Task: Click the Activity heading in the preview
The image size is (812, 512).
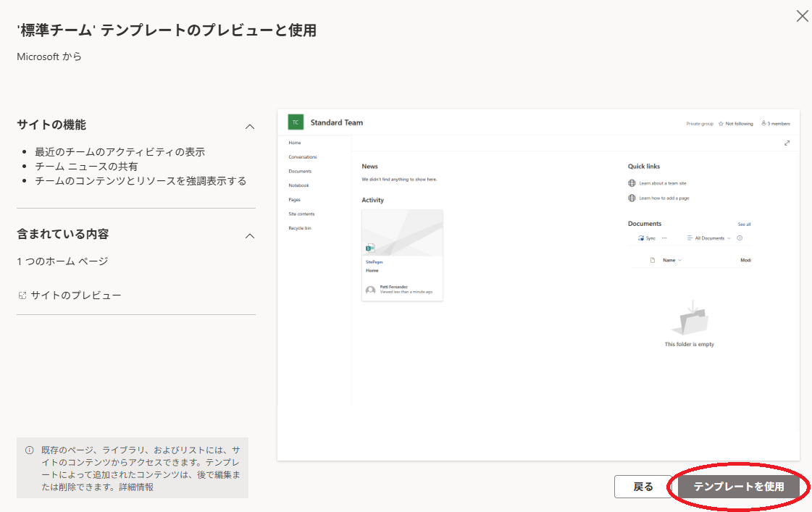Action: pos(373,201)
